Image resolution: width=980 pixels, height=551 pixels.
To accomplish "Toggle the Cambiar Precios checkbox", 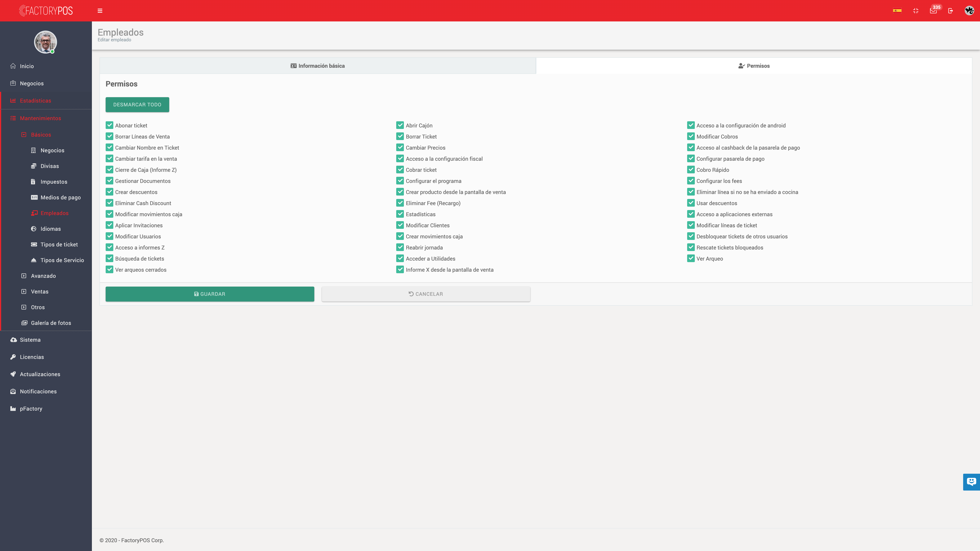I will coord(400,148).
